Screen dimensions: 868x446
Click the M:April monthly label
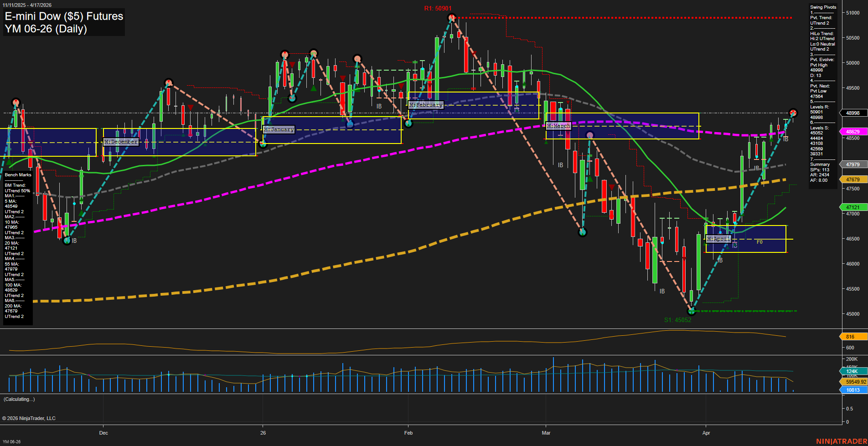[x=718, y=239]
